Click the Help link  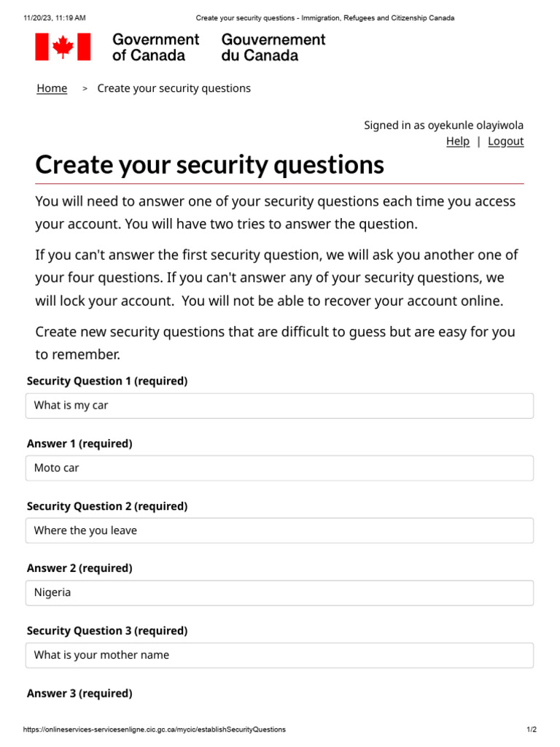coord(457,142)
